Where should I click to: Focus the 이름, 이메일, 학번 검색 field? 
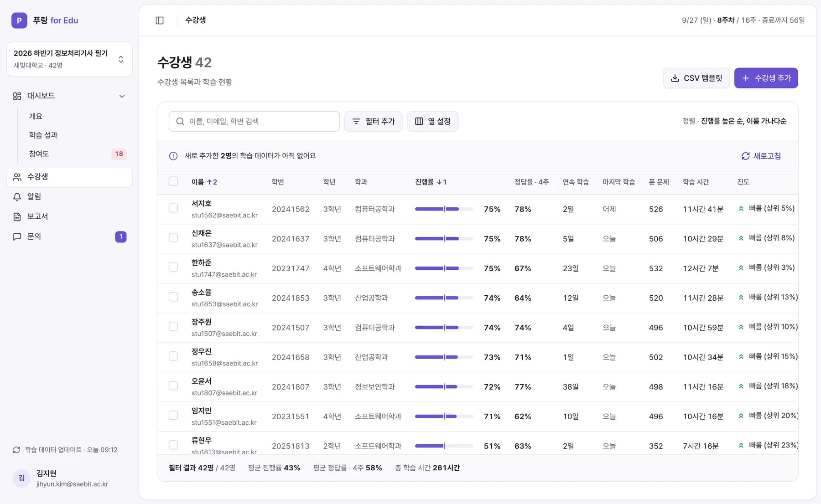254,121
